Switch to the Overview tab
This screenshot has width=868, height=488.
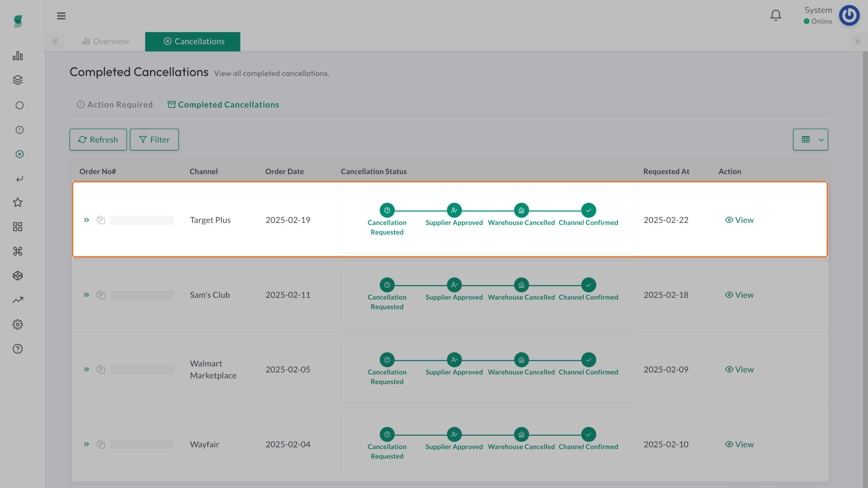tap(105, 41)
